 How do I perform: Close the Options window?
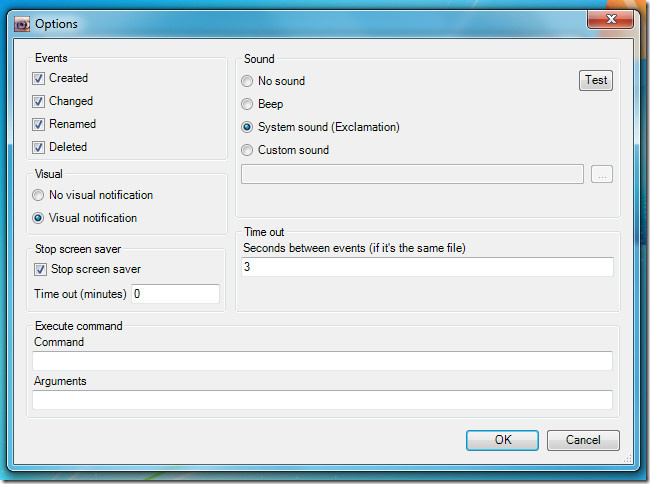pyautogui.click(x=610, y=19)
